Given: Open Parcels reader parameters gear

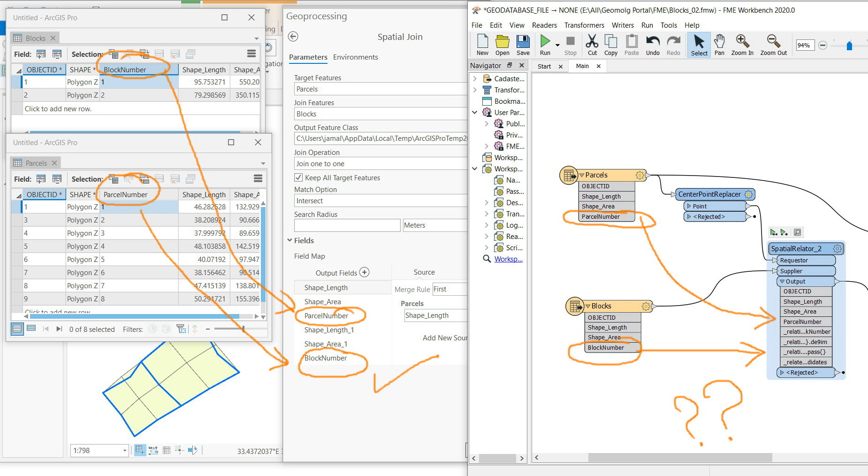Looking at the screenshot, I should (640, 175).
